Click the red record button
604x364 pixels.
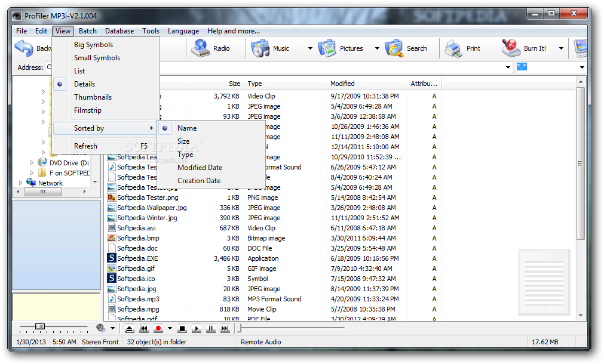tap(158, 329)
